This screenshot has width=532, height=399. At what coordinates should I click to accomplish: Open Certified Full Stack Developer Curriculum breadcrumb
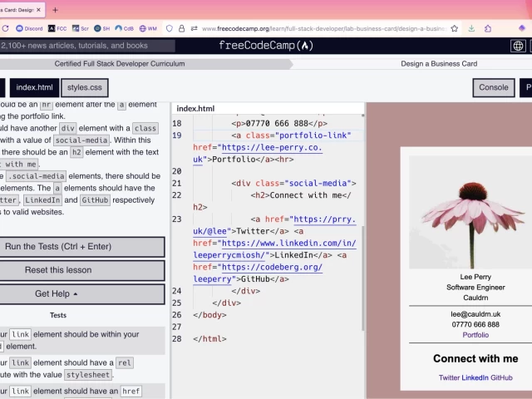(120, 64)
